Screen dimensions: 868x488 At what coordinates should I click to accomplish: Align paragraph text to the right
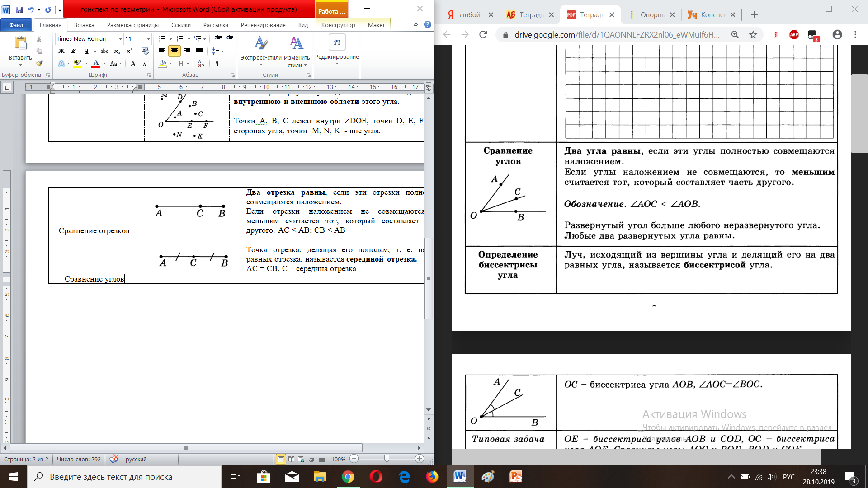pos(187,51)
